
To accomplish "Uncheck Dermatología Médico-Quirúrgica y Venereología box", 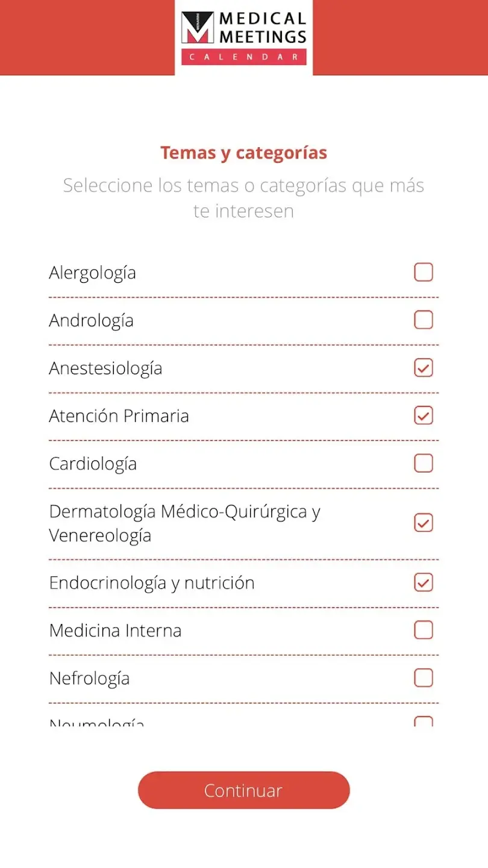I will [424, 523].
